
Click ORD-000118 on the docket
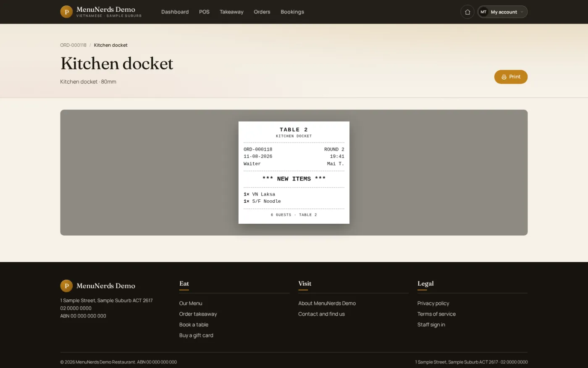tap(258, 149)
